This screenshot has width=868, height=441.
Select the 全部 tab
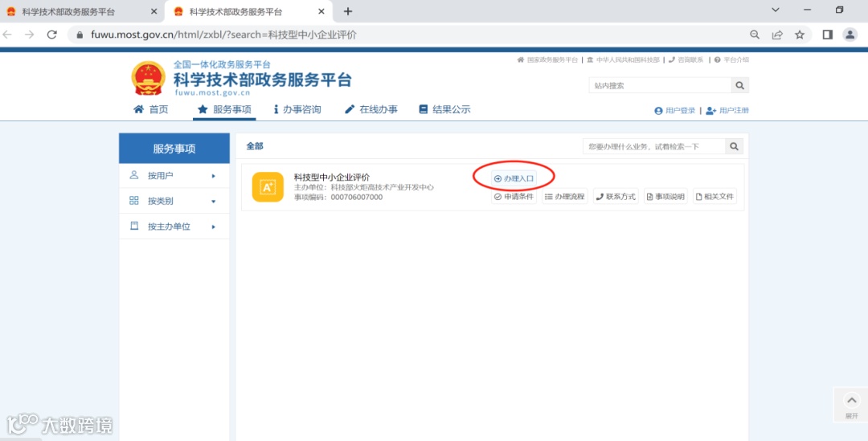coord(255,146)
